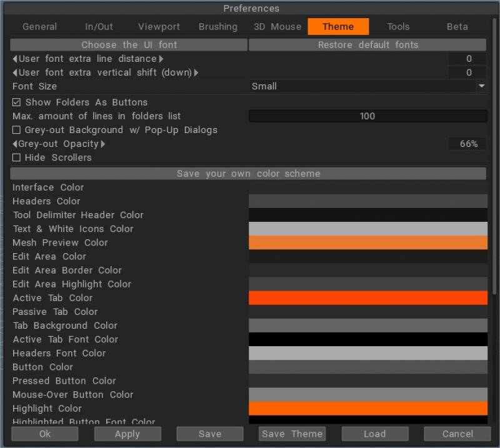Load a saved theme file
This screenshot has width=500, height=448.
[375, 434]
